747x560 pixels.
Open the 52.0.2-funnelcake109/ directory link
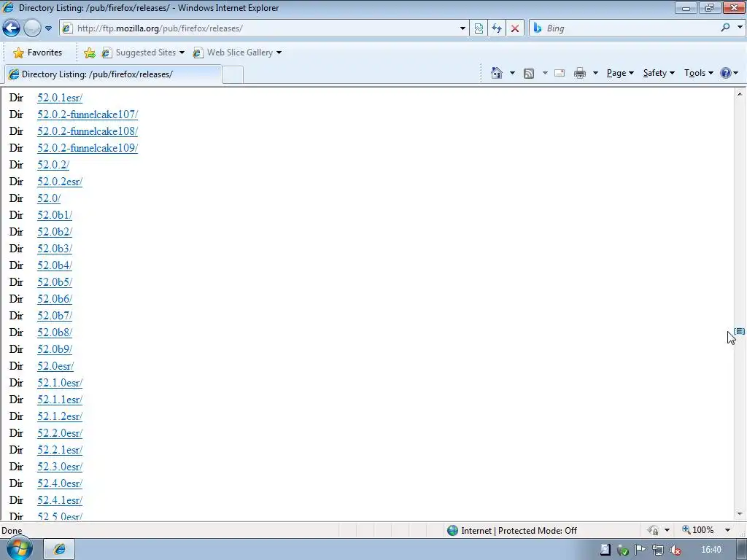pyautogui.click(x=88, y=148)
